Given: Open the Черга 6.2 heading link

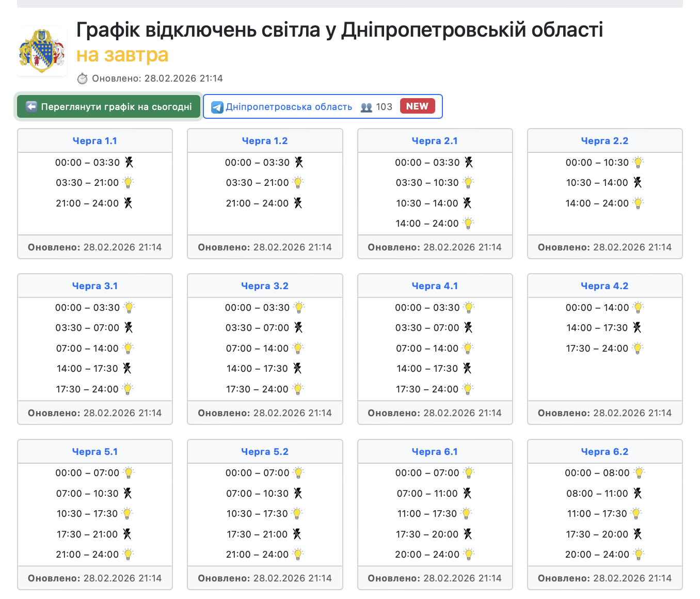Looking at the screenshot, I should pyautogui.click(x=604, y=452).
